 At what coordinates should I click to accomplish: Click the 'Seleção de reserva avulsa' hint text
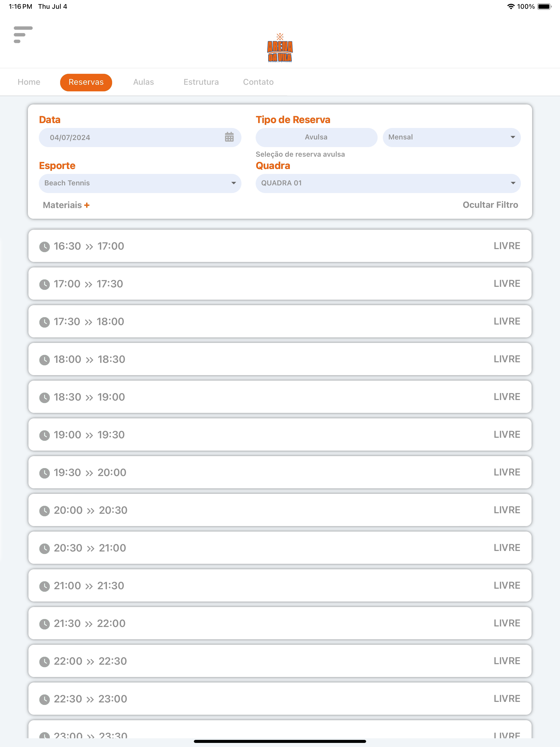pyautogui.click(x=300, y=154)
